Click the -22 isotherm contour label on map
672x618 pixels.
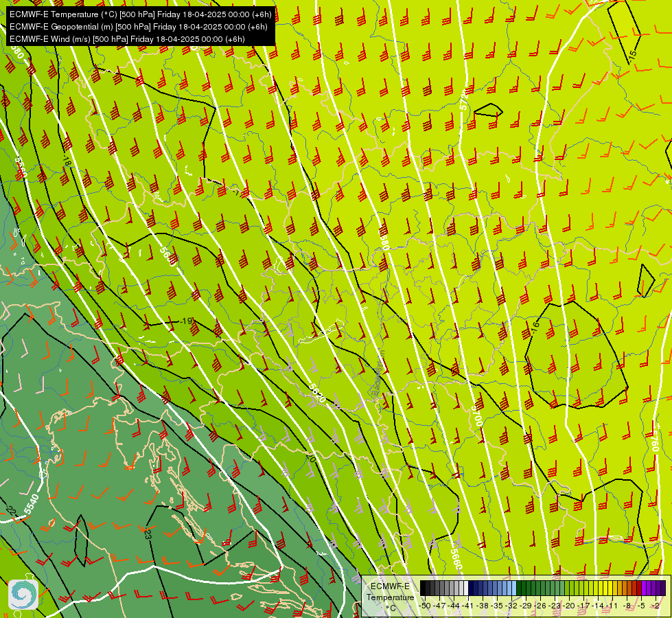(10, 511)
